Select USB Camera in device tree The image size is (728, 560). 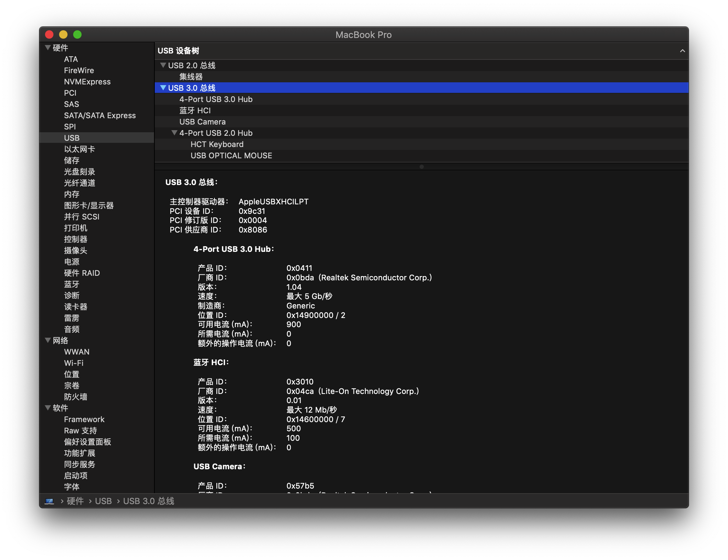[202, 122]
